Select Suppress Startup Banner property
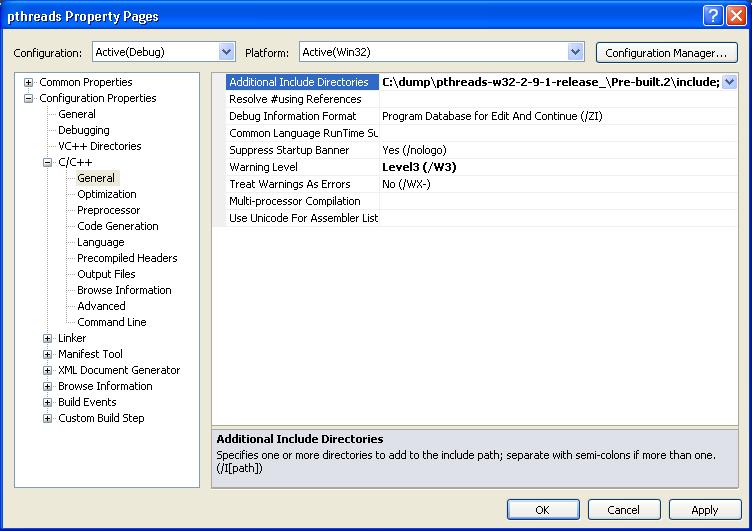 click(x=303, y=150)
